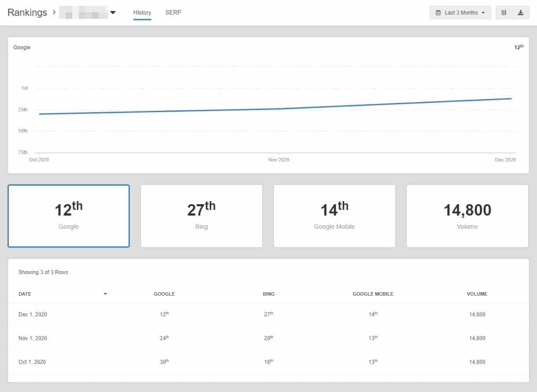Screen dimensions: 537x392
Task: Switch to the SERP tab
Action: click(x=173, y=12)
